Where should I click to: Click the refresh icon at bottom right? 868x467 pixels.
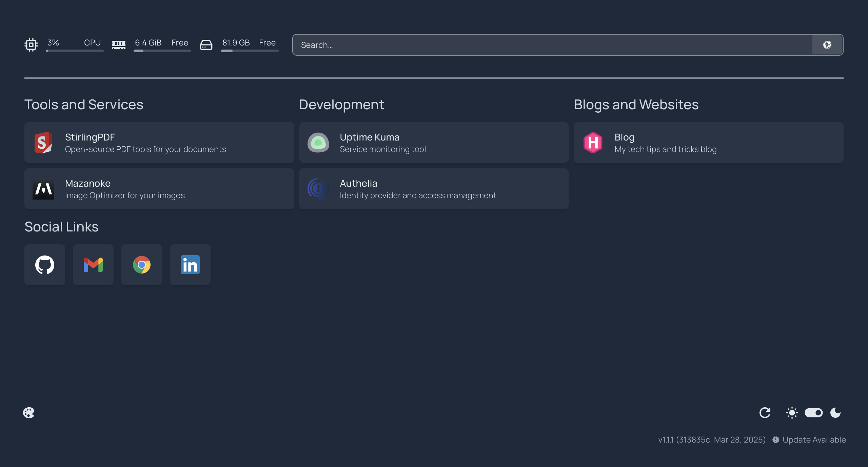tap(765, 413)
